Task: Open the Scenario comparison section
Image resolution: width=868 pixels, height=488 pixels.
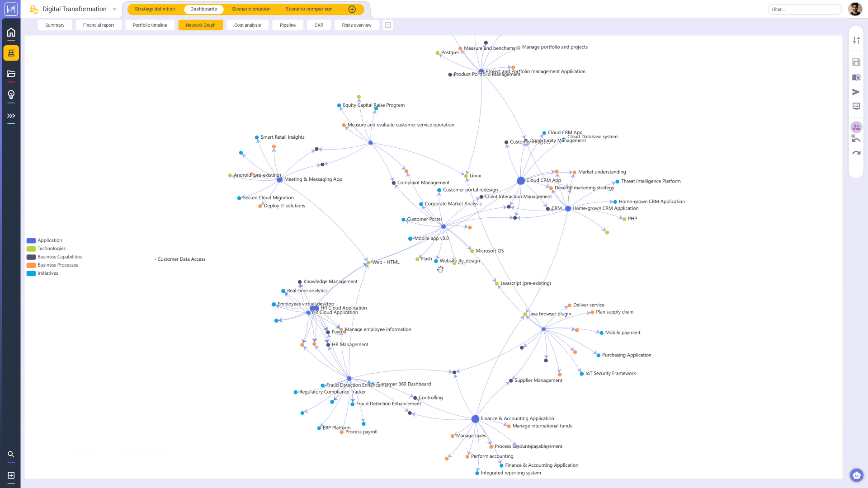Action: click(309, 9)
